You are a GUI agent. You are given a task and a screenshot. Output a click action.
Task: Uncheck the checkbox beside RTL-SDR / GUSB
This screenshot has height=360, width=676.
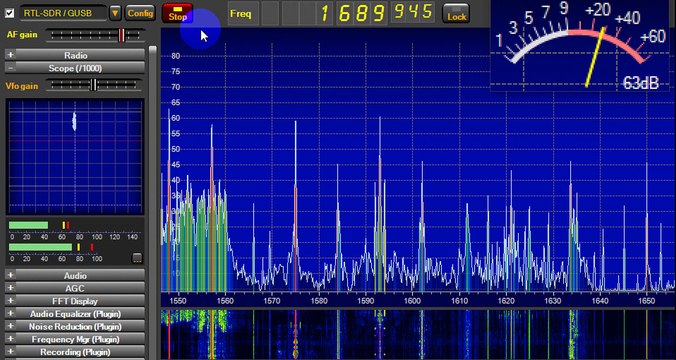tap(9, 13)
